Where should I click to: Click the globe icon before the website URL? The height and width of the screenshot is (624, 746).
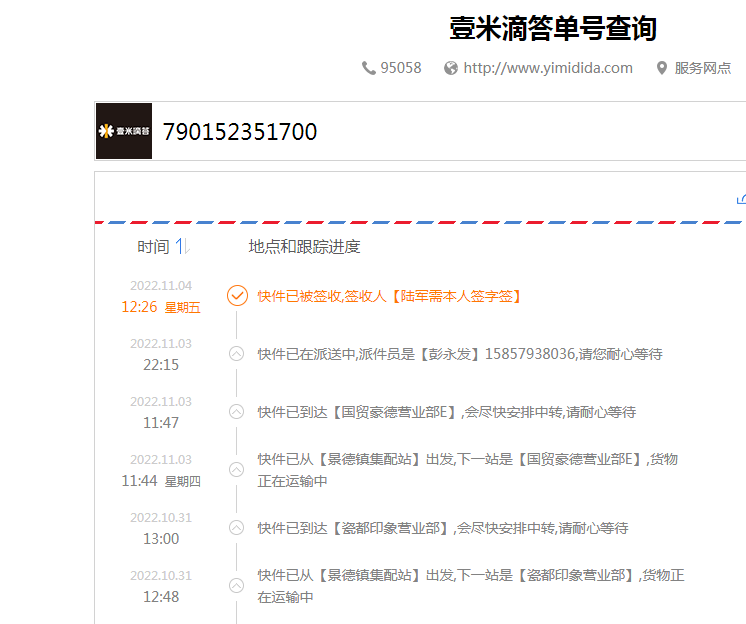pos(451,68)
